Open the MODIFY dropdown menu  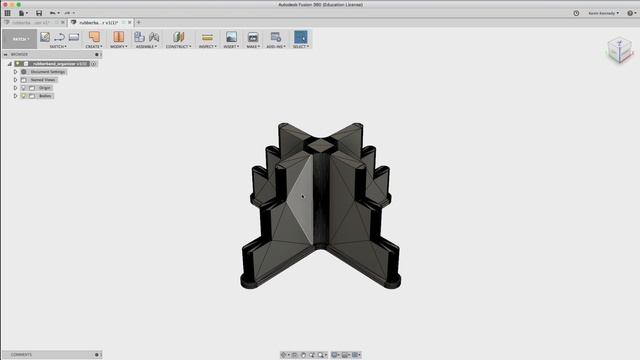pos(119,47)
